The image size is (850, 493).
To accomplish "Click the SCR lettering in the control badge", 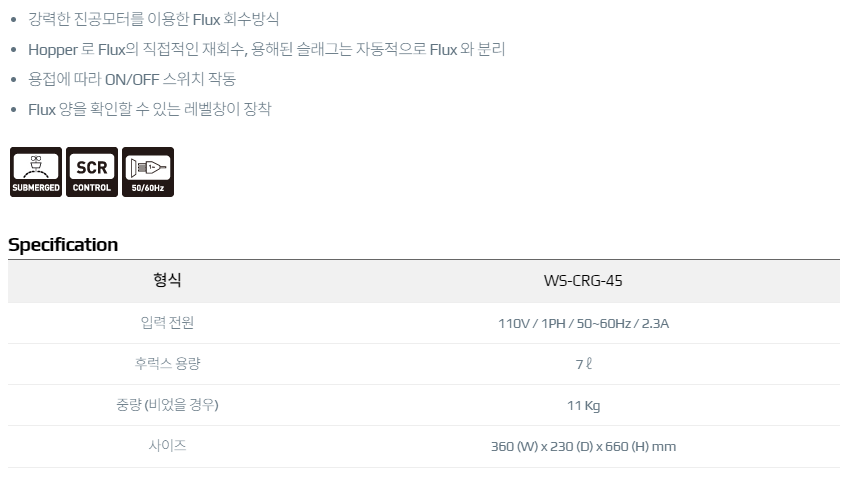I will pyautogui.click(x=92, y=168).
